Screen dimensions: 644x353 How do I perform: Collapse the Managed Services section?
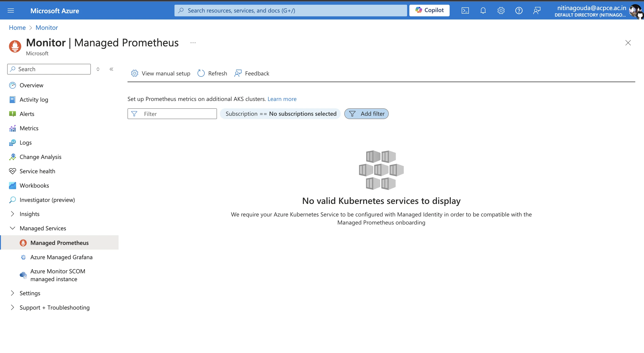pos(12,228)
